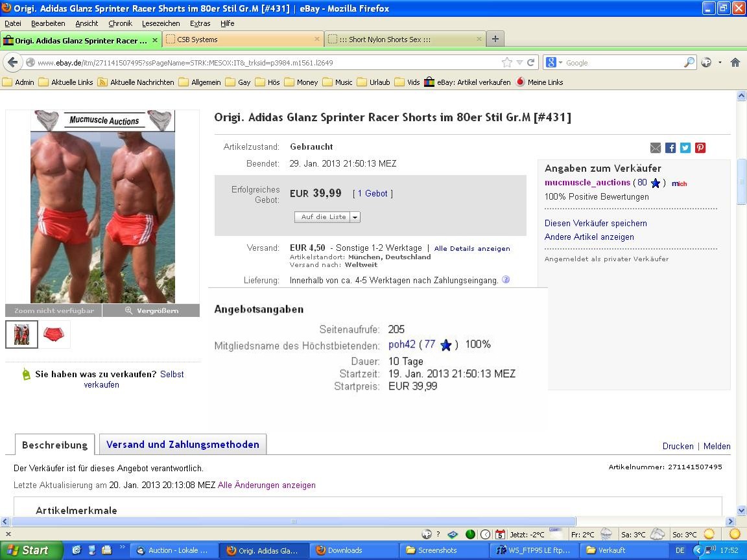747x560 pixels.
Task: Click the '1 Gebot' bid link
Action: click(x=373, y=194)
